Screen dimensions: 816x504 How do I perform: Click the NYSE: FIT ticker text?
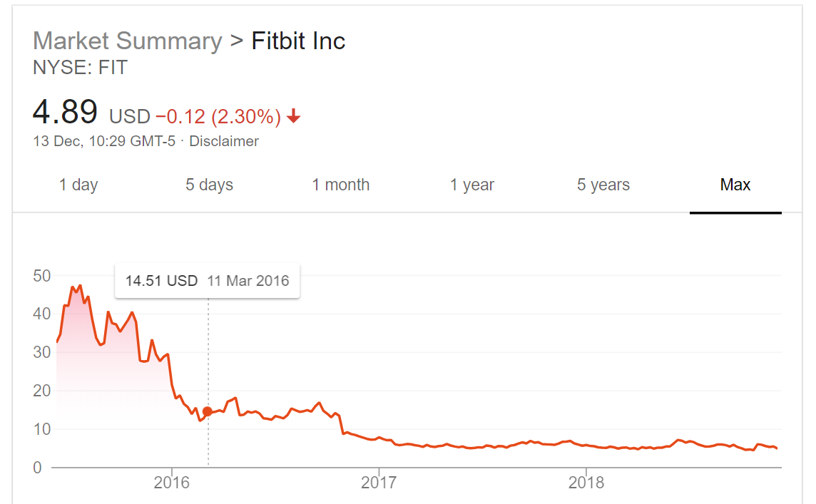(81, 68)
